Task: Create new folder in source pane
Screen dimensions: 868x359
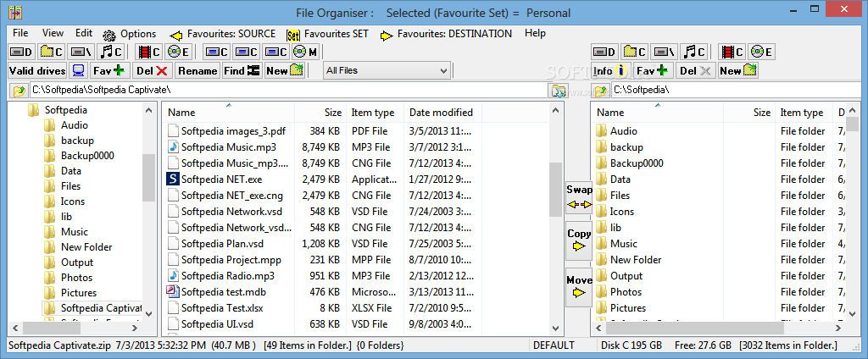Action: click(285, 70)
